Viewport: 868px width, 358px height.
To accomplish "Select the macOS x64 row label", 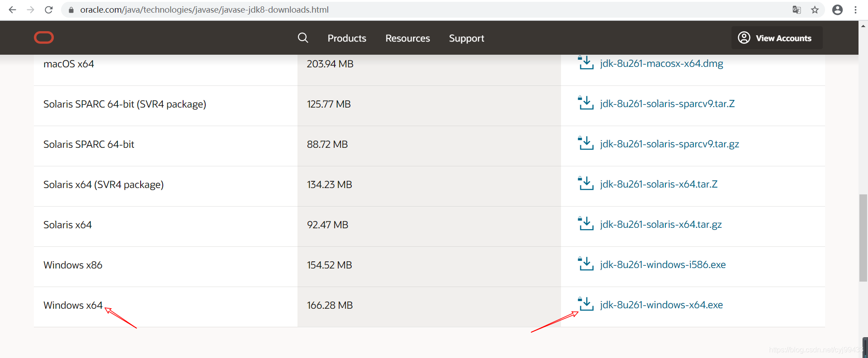I will click(x=69, y=64).
